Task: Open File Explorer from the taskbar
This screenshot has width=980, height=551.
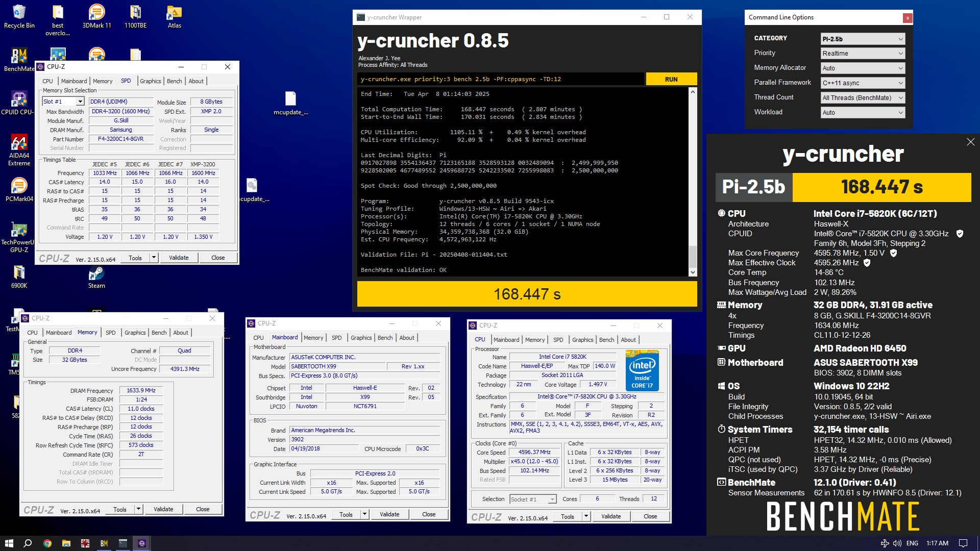Action: tap(66, 543)
